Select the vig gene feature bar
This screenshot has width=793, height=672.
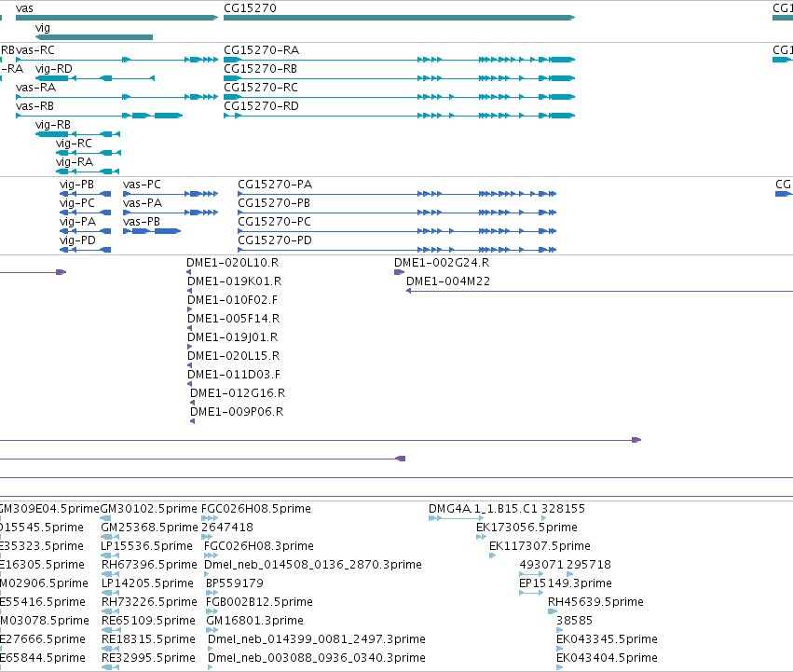94,37
